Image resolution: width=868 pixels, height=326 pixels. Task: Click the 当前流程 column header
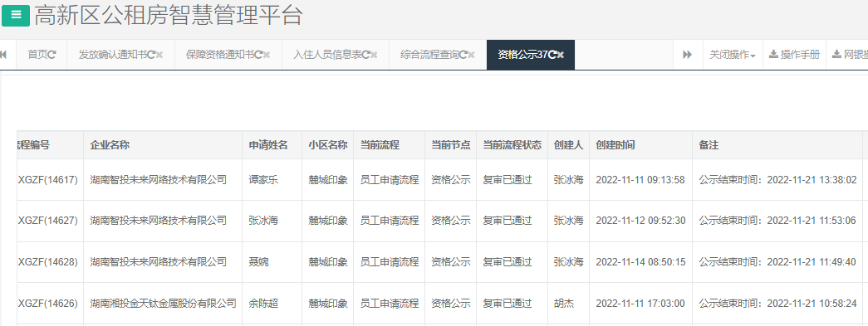pyautogui.click(x=380, y=145)
